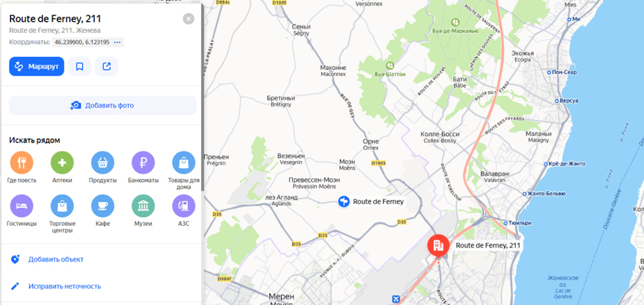This screenshot has height=305, width=644.
Task: Choose the Продукты basket icon
Action: point(102,163)
